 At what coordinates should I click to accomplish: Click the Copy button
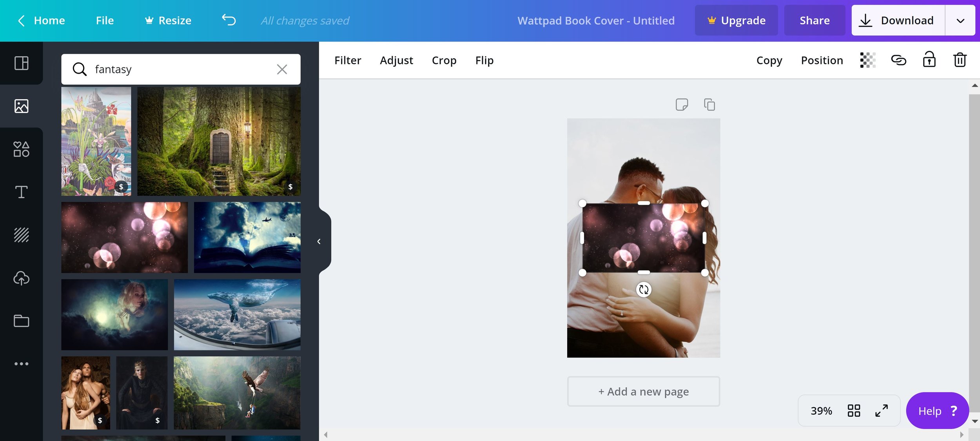769,60
